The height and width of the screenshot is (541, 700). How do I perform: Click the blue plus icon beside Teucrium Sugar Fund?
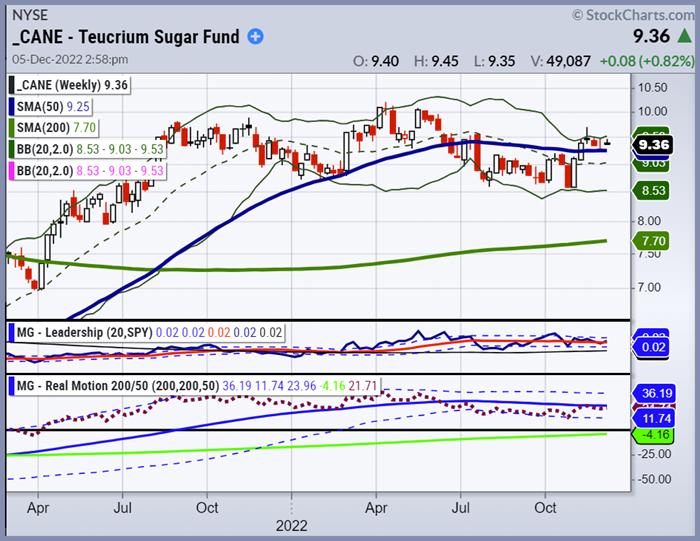[256, 37]
